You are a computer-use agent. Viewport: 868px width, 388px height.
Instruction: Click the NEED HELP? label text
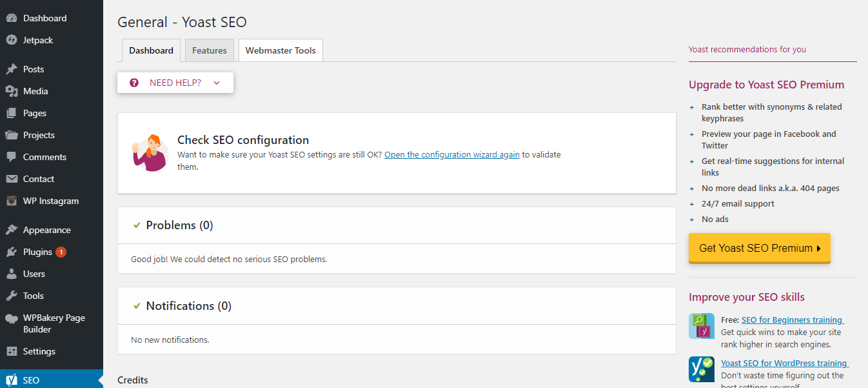(175, 83)
